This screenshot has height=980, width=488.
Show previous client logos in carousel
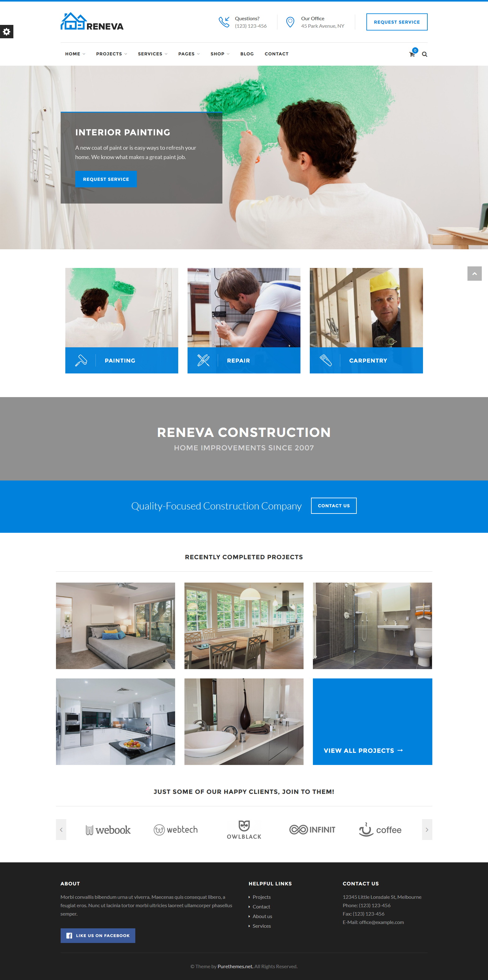click(x=61, y=829)
